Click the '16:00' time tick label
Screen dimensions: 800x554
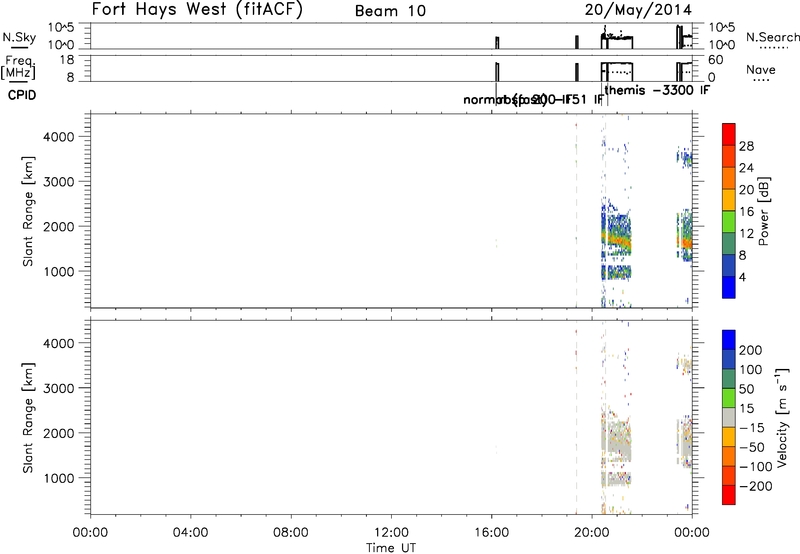(x=491, y=533)
